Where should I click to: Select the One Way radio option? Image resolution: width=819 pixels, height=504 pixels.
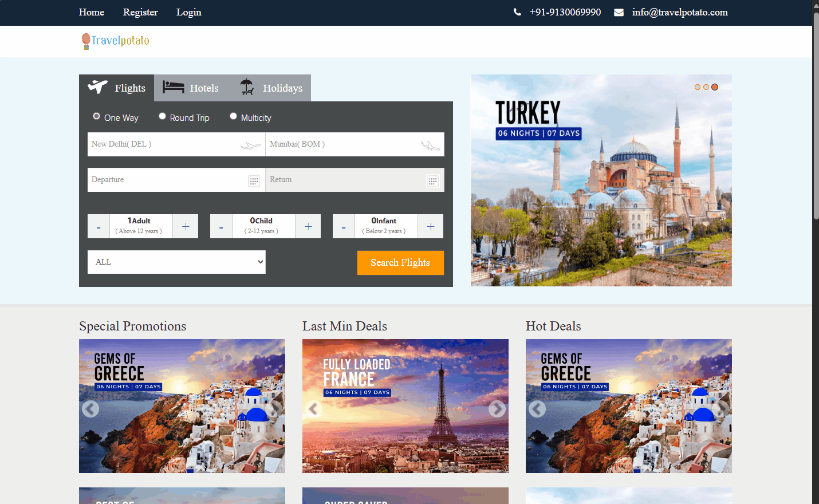[96, 116]
